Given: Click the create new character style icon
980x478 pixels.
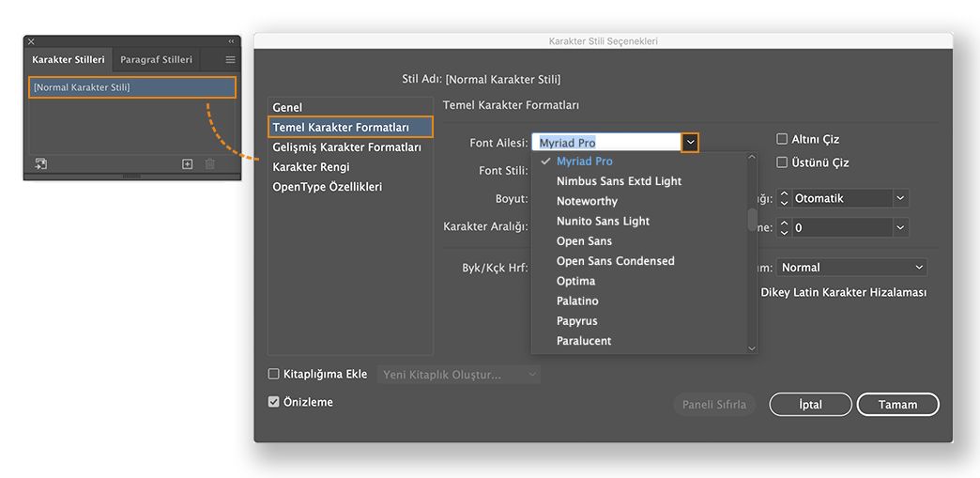Looking at the screenshot, I should point(187,163).
